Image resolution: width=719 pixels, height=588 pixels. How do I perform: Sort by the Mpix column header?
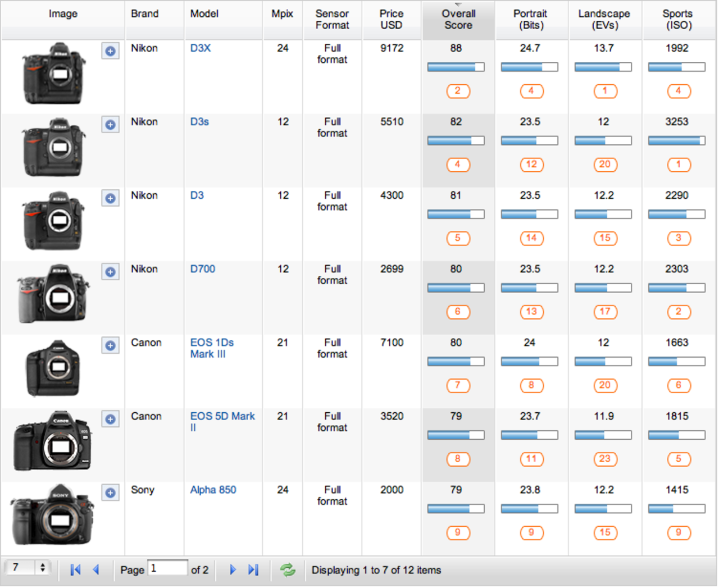coord(283,20)
